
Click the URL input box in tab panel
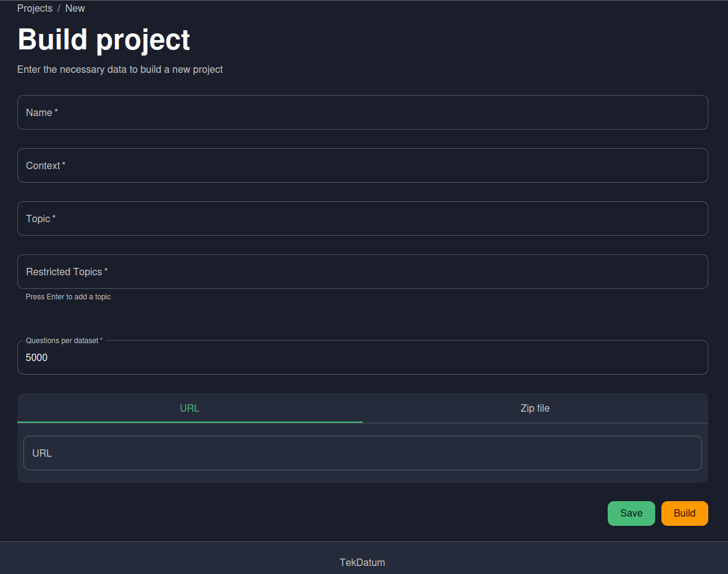click(362, 453)
